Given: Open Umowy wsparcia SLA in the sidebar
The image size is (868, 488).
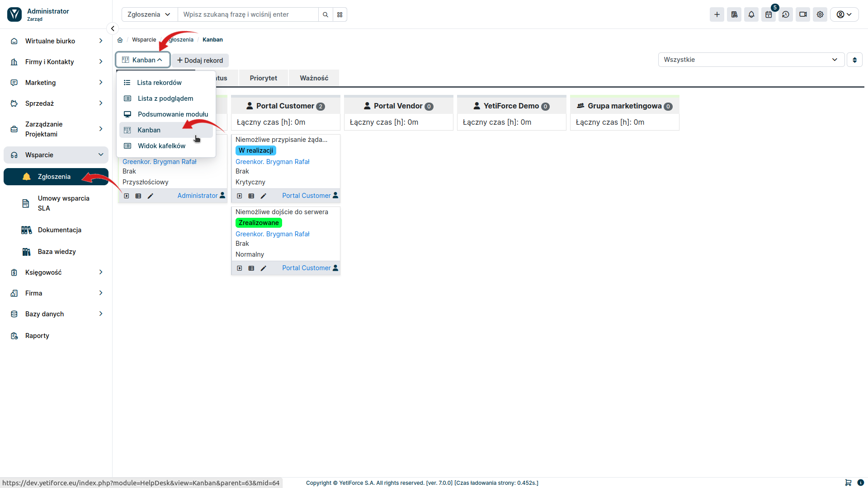Looking at the screenshot, I should click(x=56, y=203).
